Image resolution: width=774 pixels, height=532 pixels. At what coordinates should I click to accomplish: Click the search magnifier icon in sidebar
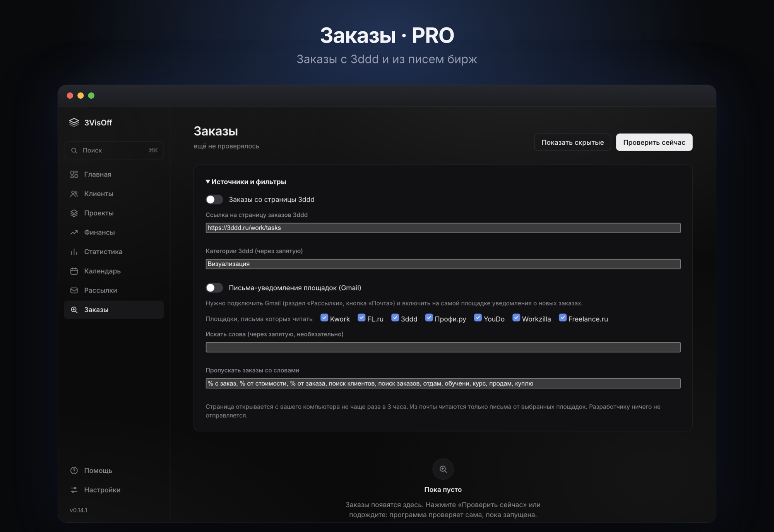(74, 150)
